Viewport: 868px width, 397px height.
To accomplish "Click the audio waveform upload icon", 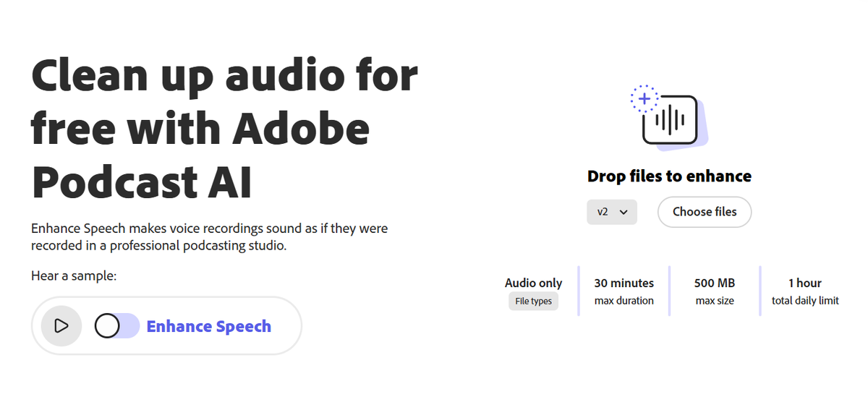I will point(669,117).
